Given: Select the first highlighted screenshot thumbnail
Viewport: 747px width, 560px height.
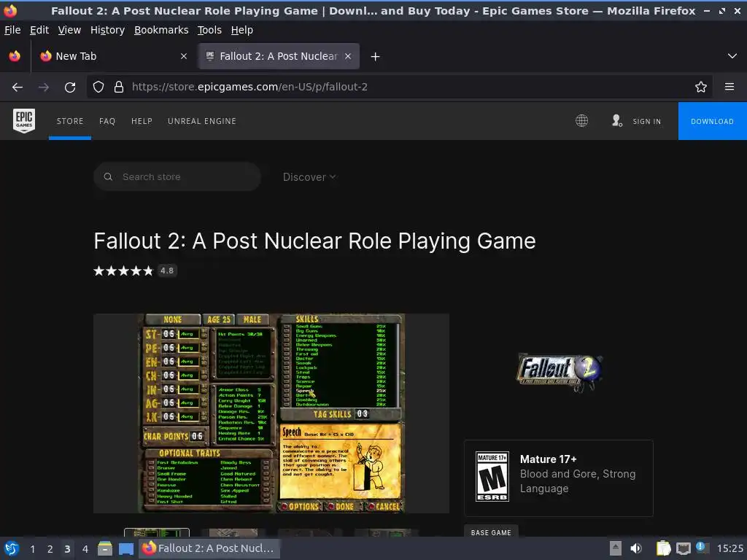Looking at the screenshot, I should pos(157,532).
